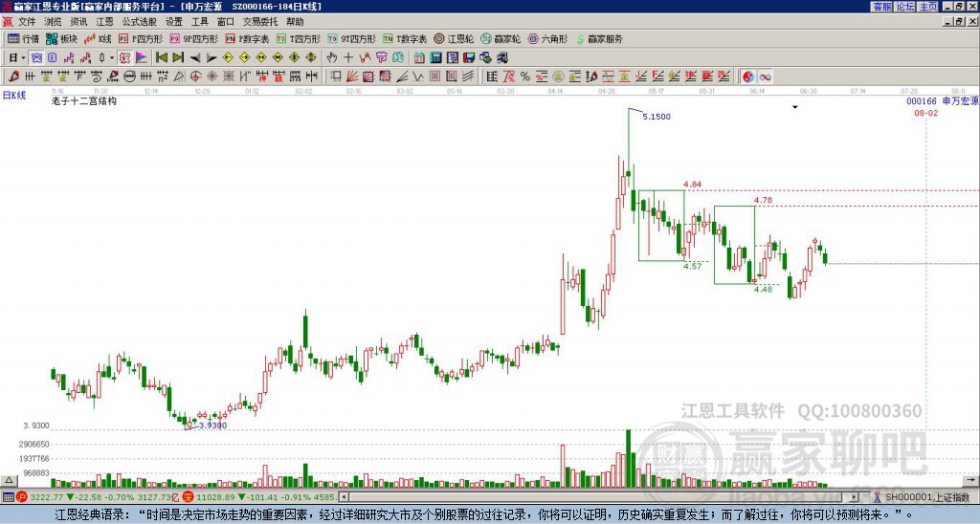
Task: Click the floppy disk save icon
Action: click(469, 57)
